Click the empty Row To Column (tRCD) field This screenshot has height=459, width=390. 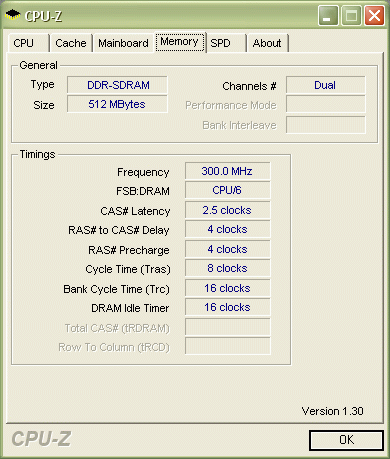[227, 346]
